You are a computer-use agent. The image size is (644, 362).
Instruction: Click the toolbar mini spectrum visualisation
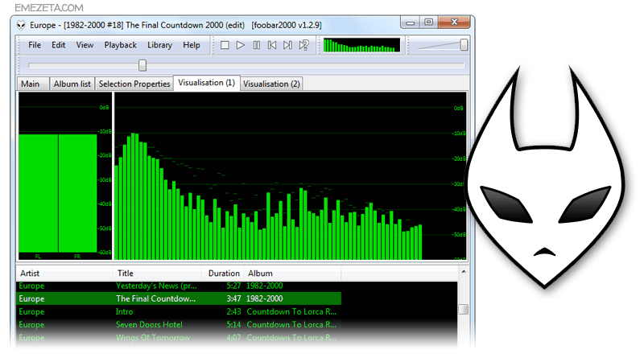pyautogui.click(x=361, y=45)
